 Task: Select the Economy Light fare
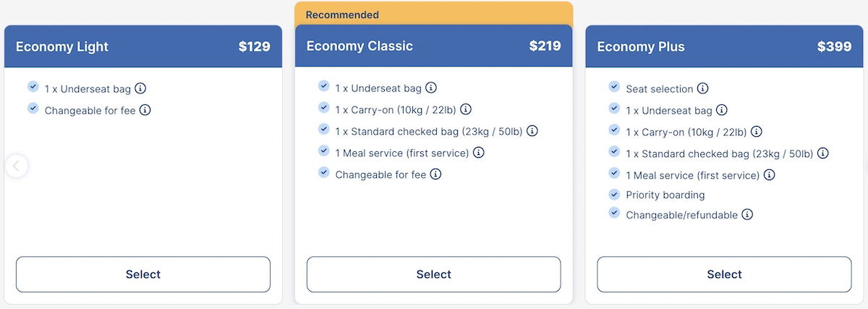pos(143,274)
